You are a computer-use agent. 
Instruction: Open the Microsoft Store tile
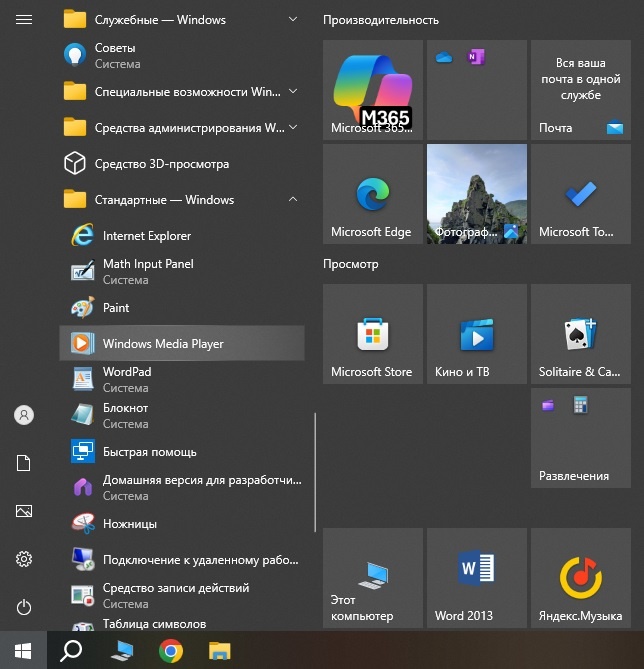pyautogui.click(x=373, y=334)
